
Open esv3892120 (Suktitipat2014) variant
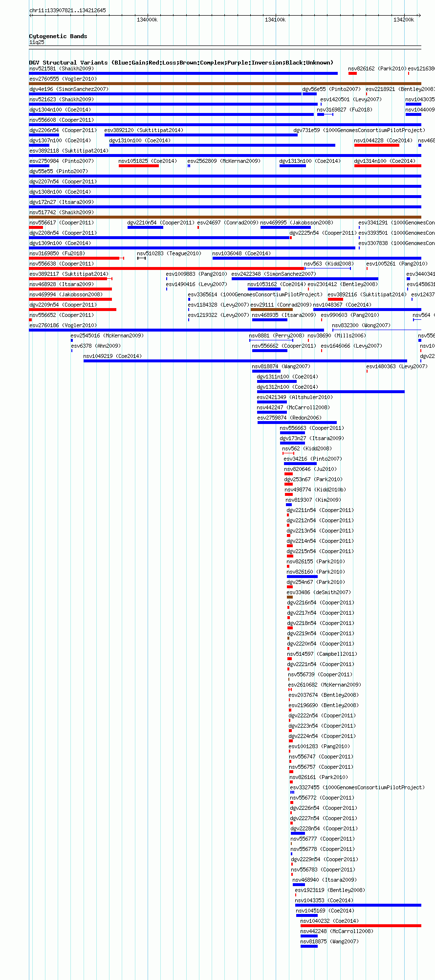point(144,130)
